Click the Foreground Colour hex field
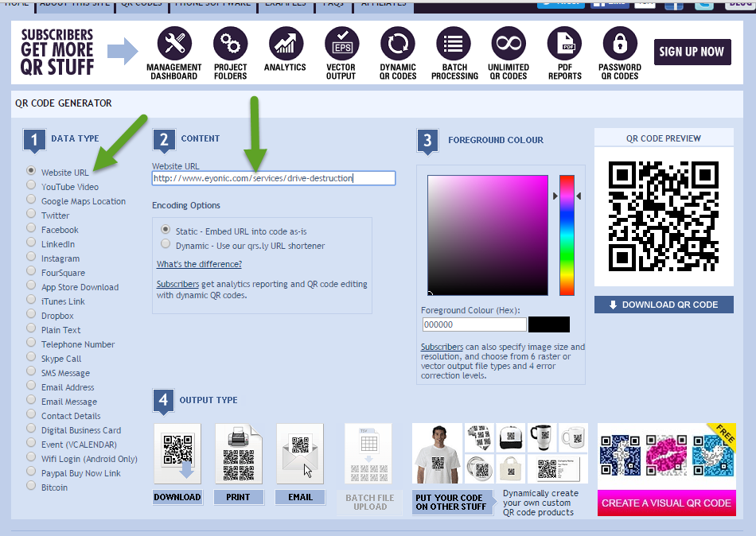756x536 pixels. point(474,324)
